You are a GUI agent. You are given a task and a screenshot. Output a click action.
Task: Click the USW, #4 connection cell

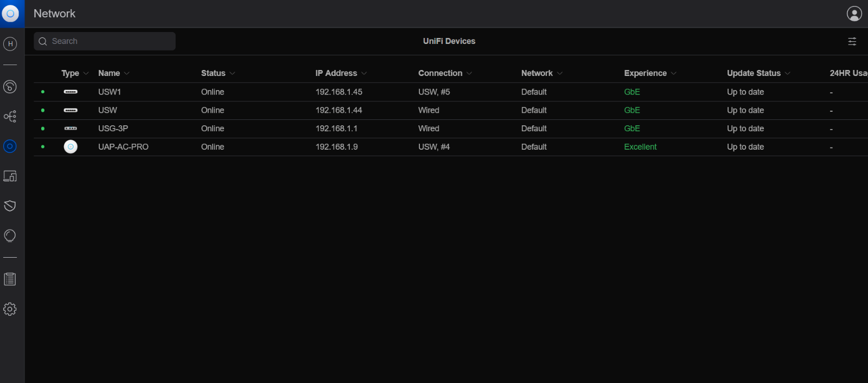(x=434, y=147)
